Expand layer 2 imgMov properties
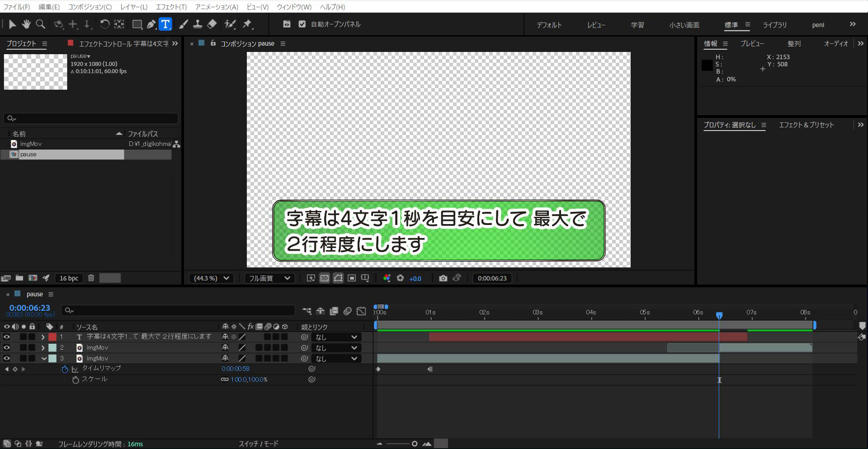Screen dimensions: 868x449 coord(43,348)
